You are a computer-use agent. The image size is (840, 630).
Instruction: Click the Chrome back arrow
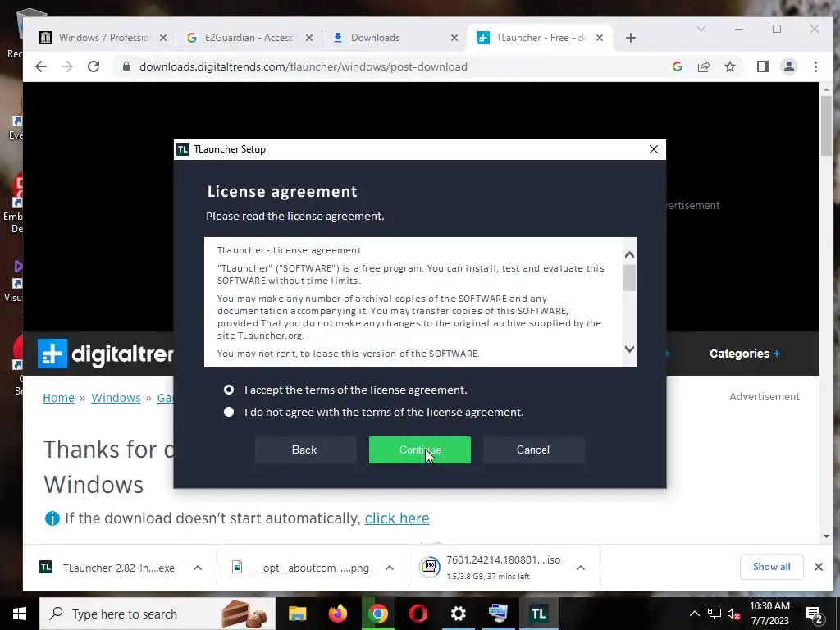(x=41, y=66)
